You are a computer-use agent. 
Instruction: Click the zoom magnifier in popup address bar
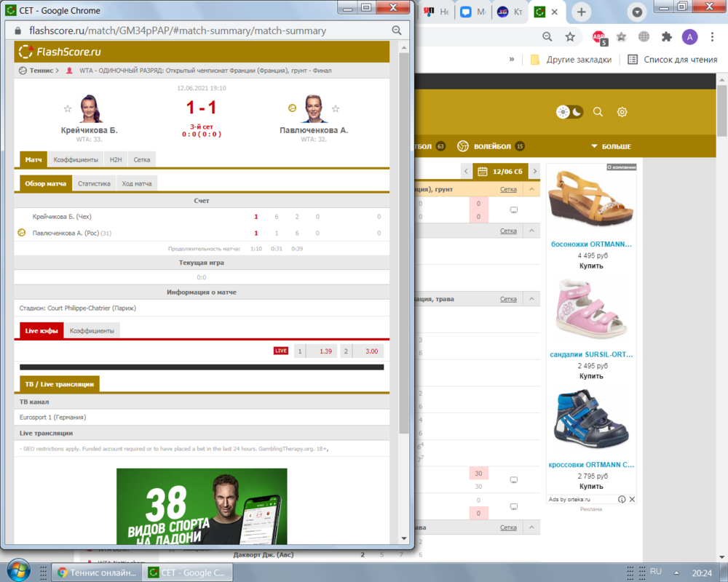click(x=397, y=30)
